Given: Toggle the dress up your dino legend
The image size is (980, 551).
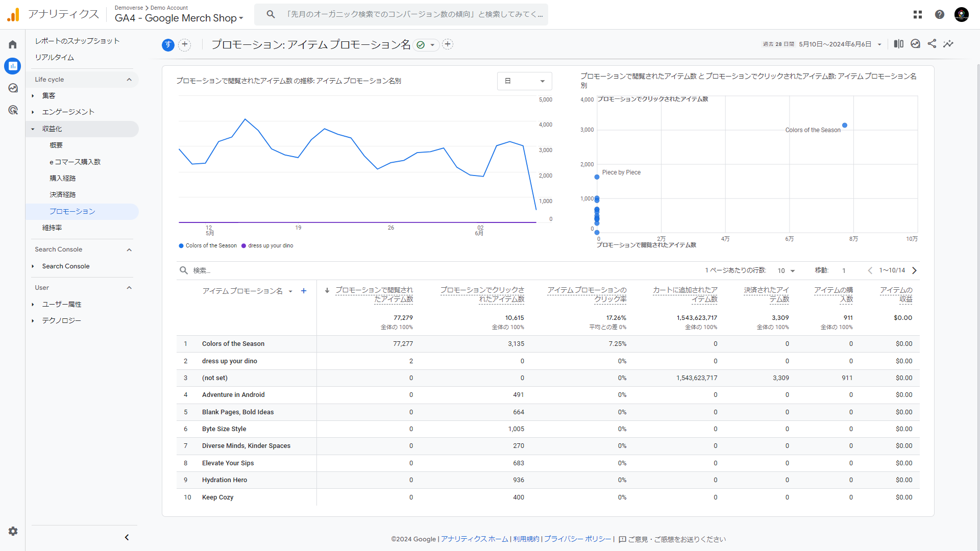Looking at the screenshot, I should tap(267, 246).
